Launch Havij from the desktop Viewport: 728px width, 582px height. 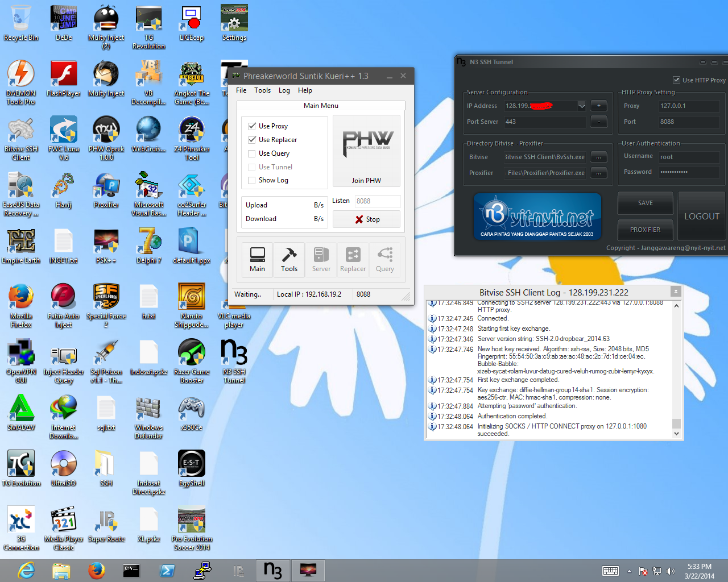click(x=64, y=190)
